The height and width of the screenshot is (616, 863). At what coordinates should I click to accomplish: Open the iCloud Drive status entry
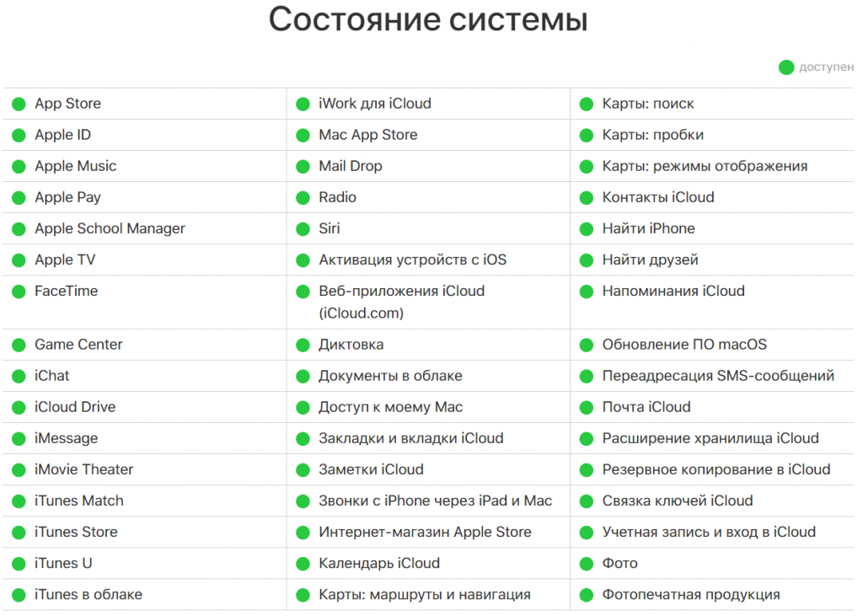(x=75, y=407)
